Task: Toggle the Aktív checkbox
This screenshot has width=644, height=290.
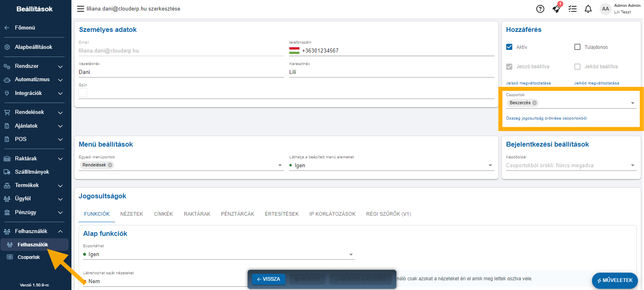Action: pyautogui.click(x=509, y=47)
